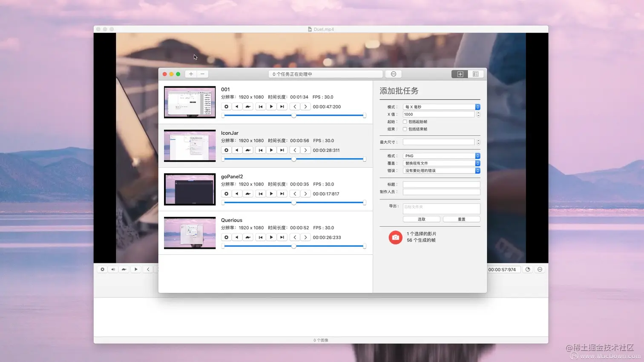
Task: Open the 模式 dropdown showing 每 X 毫秒
Action: tap(441, 107)
